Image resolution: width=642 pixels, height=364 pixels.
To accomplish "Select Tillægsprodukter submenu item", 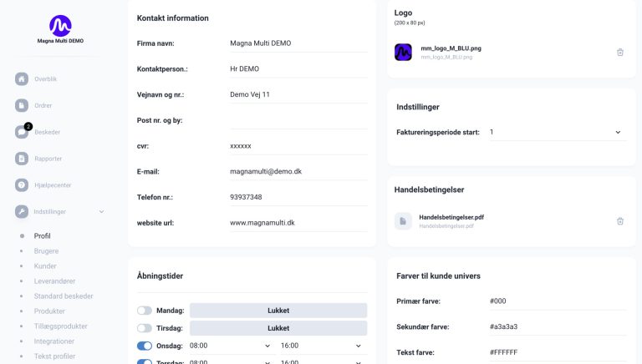I will (60, 326).
